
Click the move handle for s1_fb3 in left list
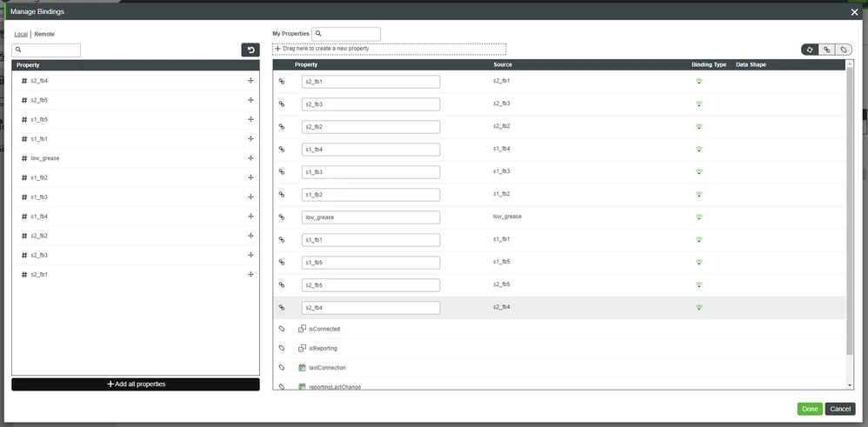click(x=250, y=197)
